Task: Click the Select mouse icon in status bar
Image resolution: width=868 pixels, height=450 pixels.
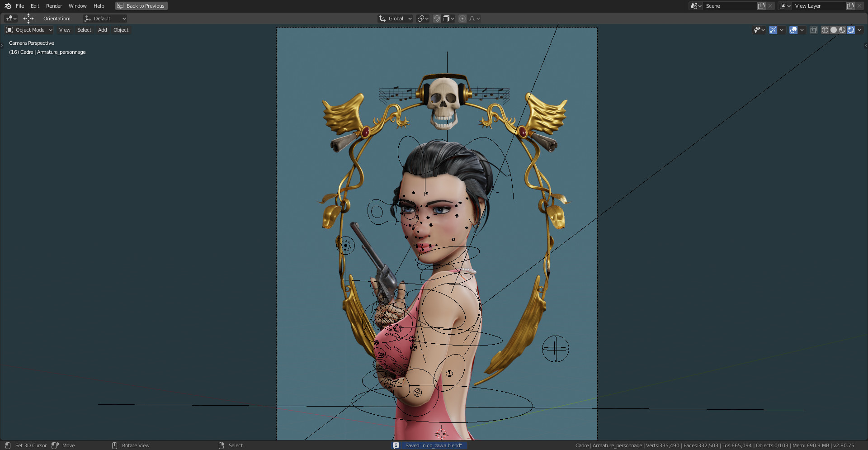Action: tap(221, 445)
